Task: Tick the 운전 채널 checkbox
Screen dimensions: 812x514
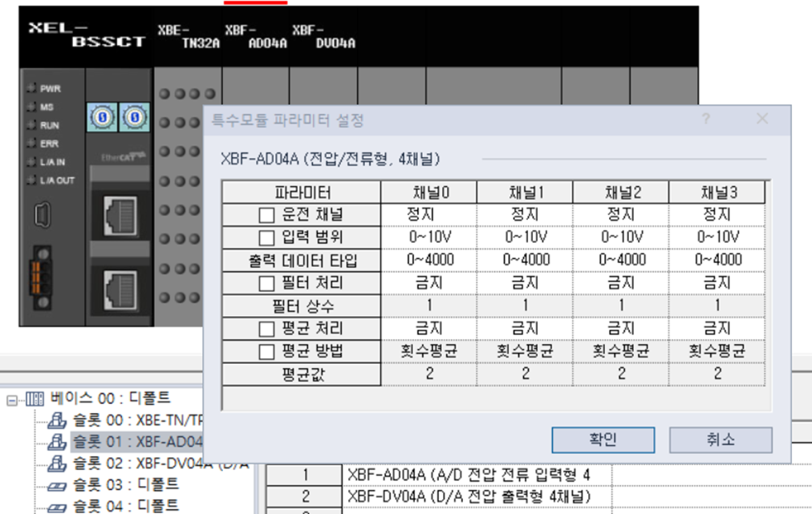Action: 266,216
